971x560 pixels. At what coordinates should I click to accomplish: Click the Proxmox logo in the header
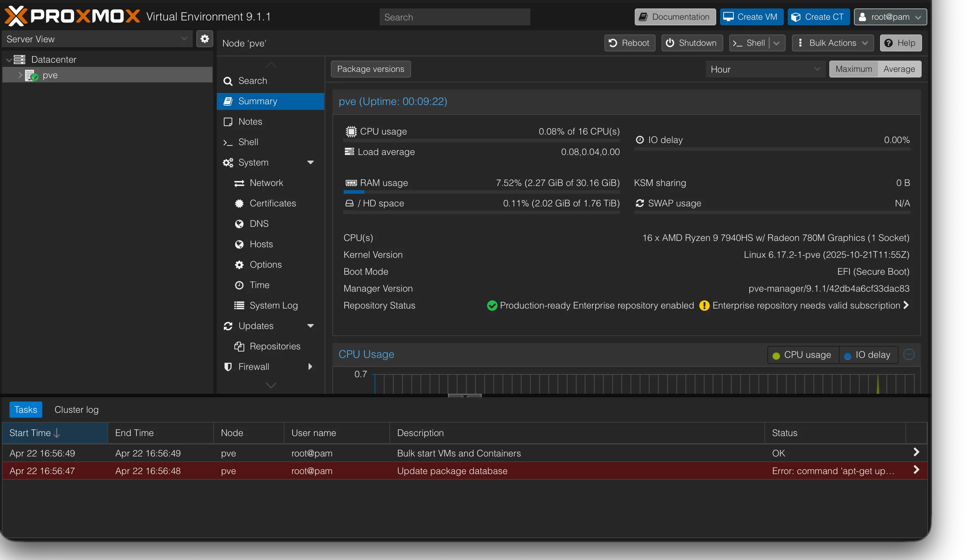click(x=72, y=17)
